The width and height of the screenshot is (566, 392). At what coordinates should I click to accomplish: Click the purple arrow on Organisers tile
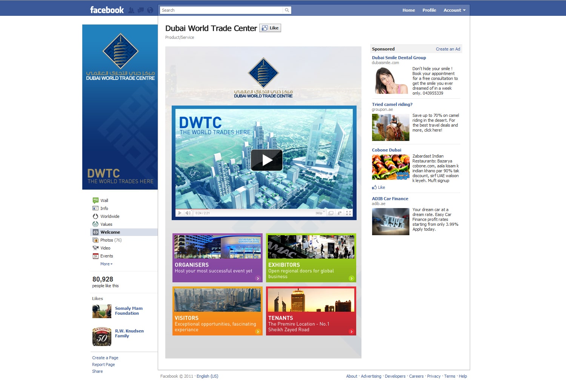point(258,279)
